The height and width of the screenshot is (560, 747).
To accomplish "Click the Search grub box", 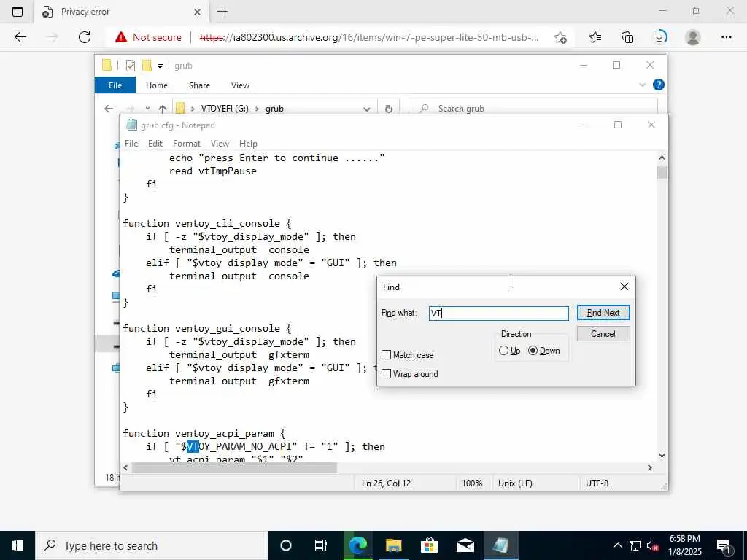I will [x=533, y=109].
